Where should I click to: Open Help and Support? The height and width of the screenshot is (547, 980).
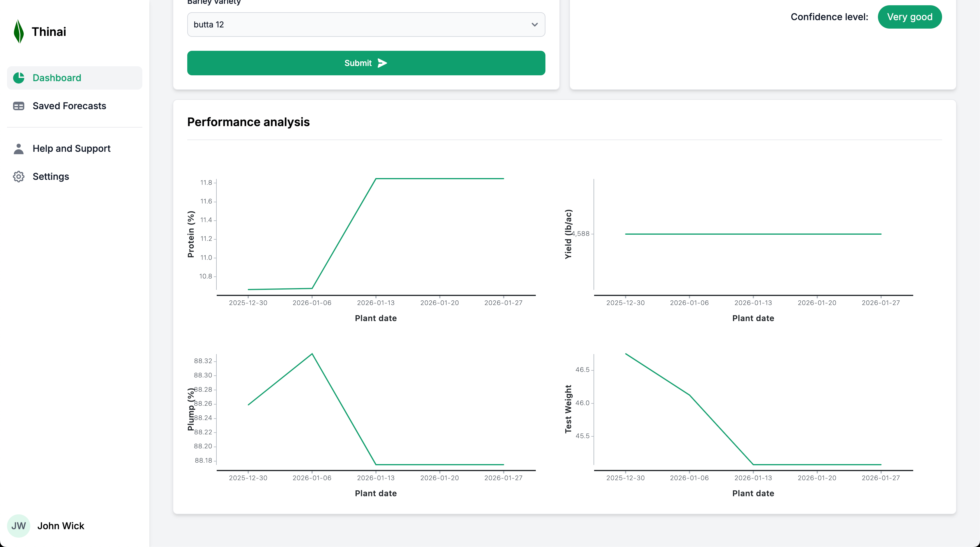[71, 148]
